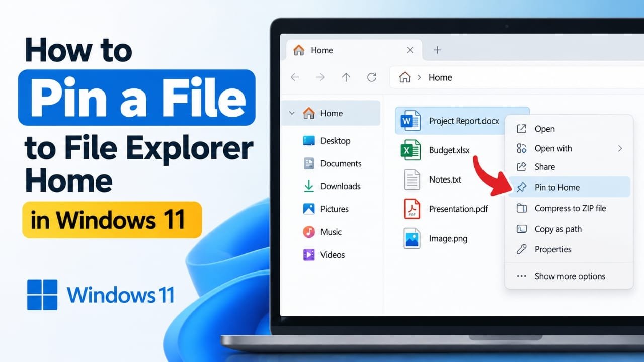Click the Compress to ZIP folder icon
Image resolution: width=644 pixels, height=362 pixels.
coord(521,208)
